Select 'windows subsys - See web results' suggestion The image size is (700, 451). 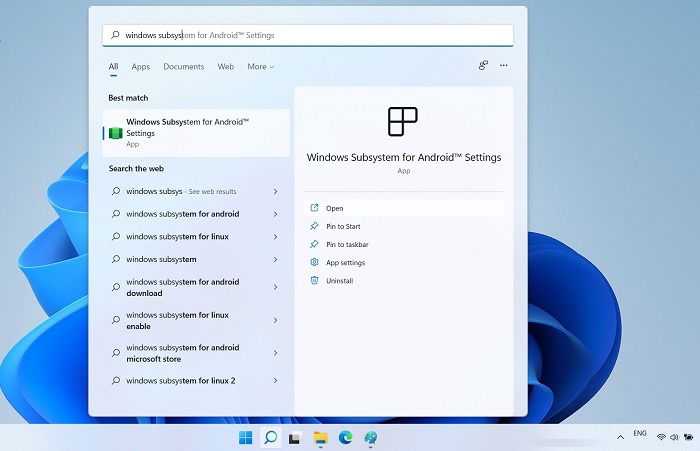(196, 192)
